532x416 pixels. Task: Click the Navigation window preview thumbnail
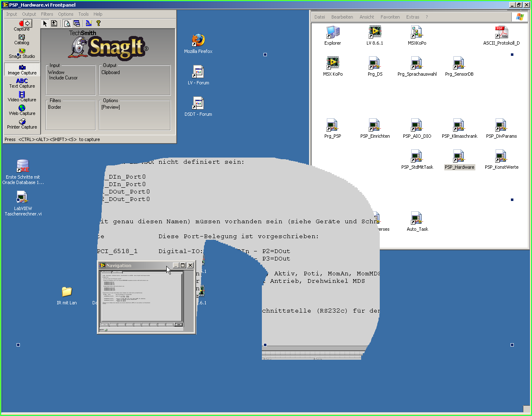pyautogui.click(x=141, y=296)
